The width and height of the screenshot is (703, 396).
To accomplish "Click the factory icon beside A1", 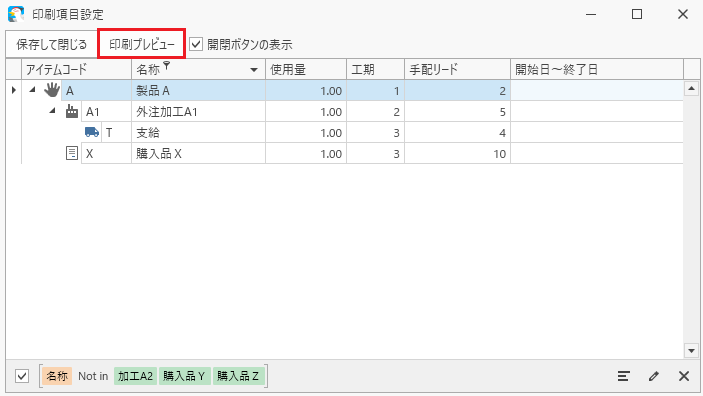I will [72, 111].
